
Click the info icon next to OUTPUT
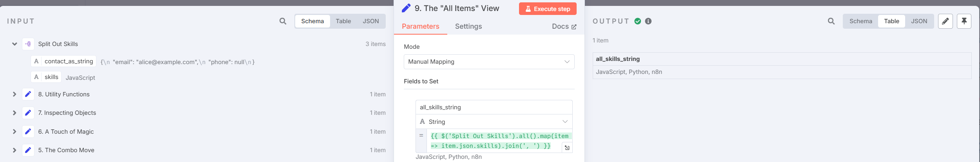pyautogui.click(x=648, y=21)
